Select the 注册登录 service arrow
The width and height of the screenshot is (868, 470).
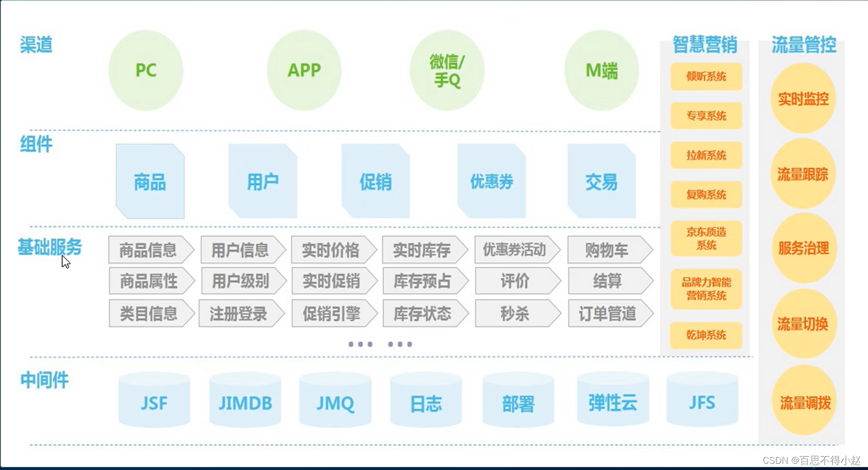(x=242, y=314)
